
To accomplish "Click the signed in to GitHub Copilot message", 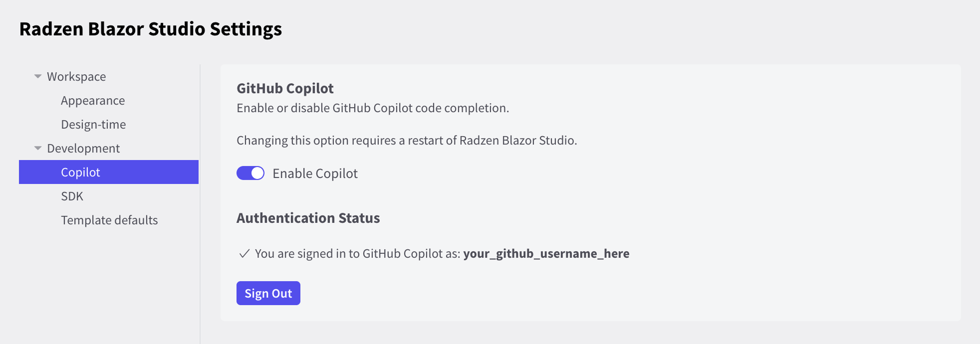I will 357,254.
